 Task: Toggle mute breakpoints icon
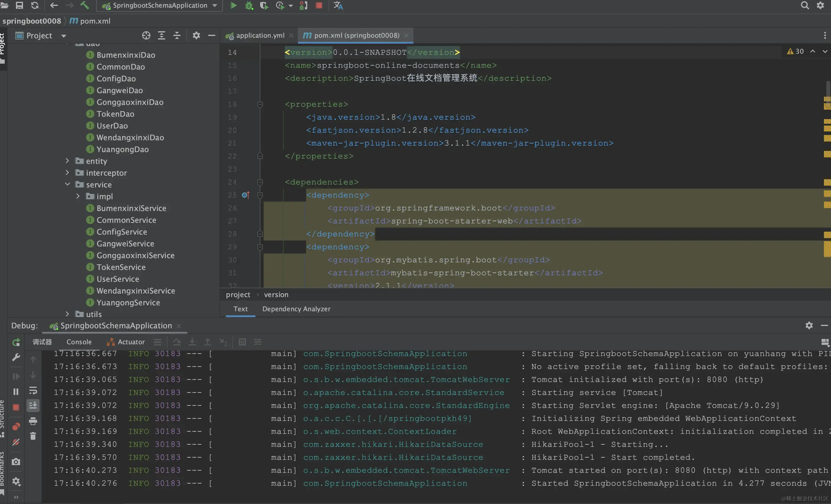click(x=16, y=442)
